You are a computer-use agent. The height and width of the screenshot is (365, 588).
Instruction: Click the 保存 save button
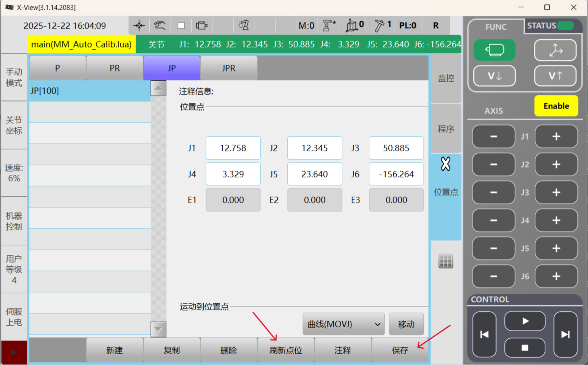(x=400, y=351)
